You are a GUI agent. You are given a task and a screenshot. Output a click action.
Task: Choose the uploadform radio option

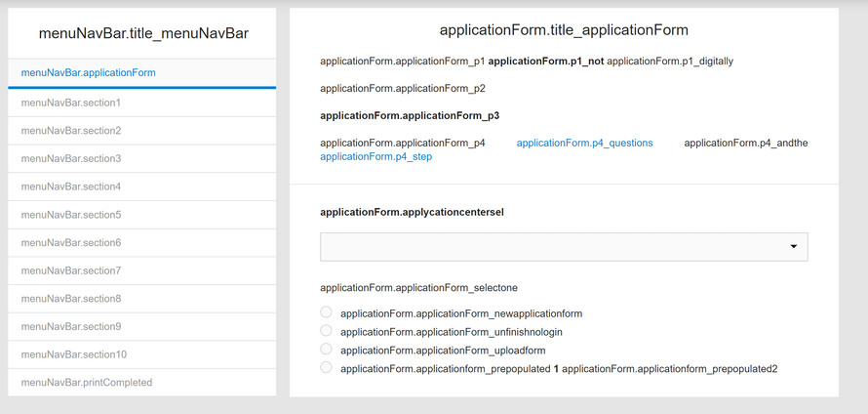[x=326, y=349]
